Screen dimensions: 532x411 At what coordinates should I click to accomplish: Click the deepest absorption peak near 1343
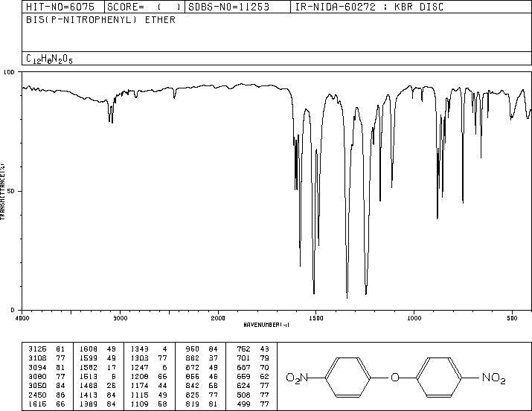click(347, 297)
